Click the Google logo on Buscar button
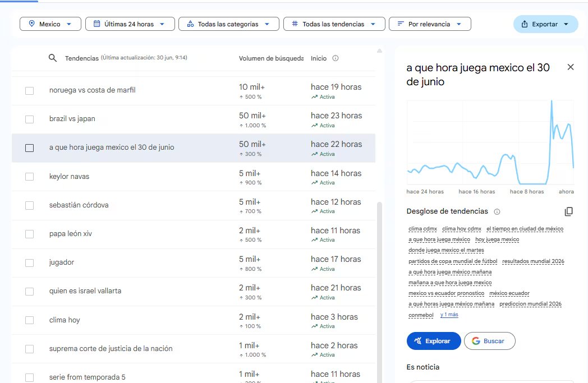 (x=476, y=341)
